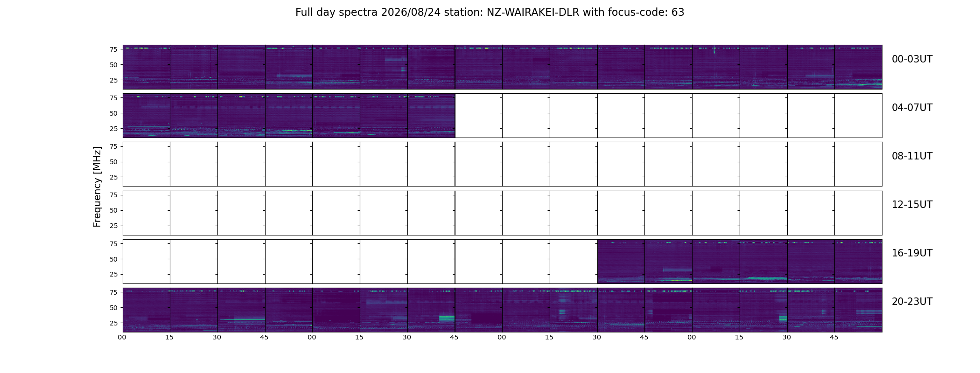Click the first spectrum panel in 20-23UT row
Viewport: 980px width, 373px height.
(147, 310)
